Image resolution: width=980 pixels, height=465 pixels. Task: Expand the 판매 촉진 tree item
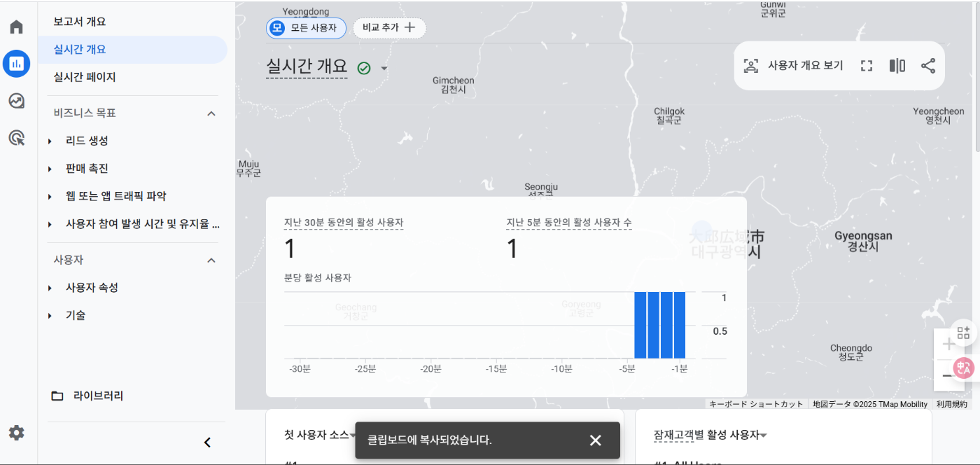click(x=50, y=169)
